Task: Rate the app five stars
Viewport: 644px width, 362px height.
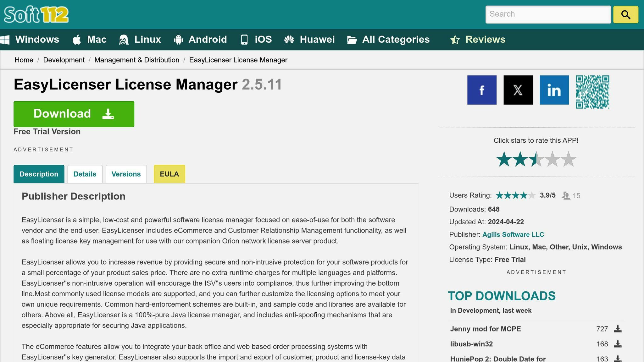Action: (x=569, y=159)
